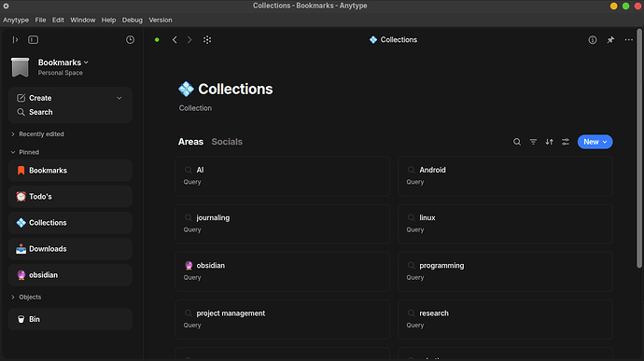
Task: Click the crystal ball icon on obsidian card
Action: tap(189, 265)
